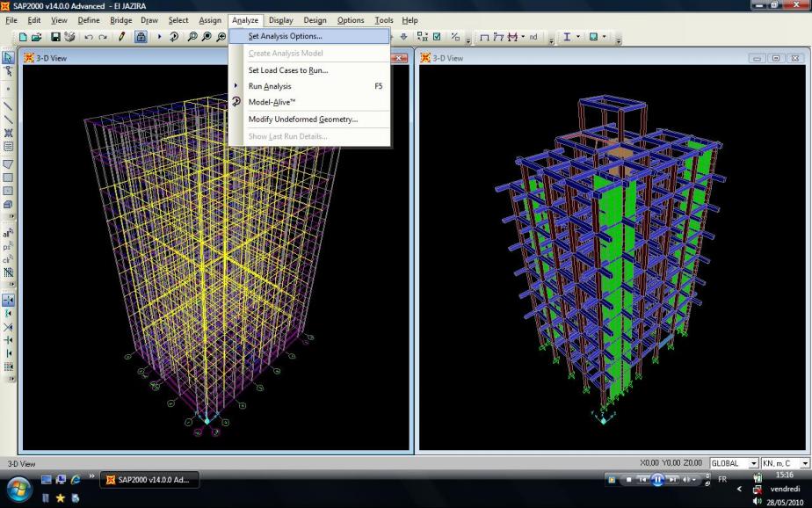812x508 pixels.
Task: Toggle the Lock/Unlock Model padlock
Action: click(141, 37)
